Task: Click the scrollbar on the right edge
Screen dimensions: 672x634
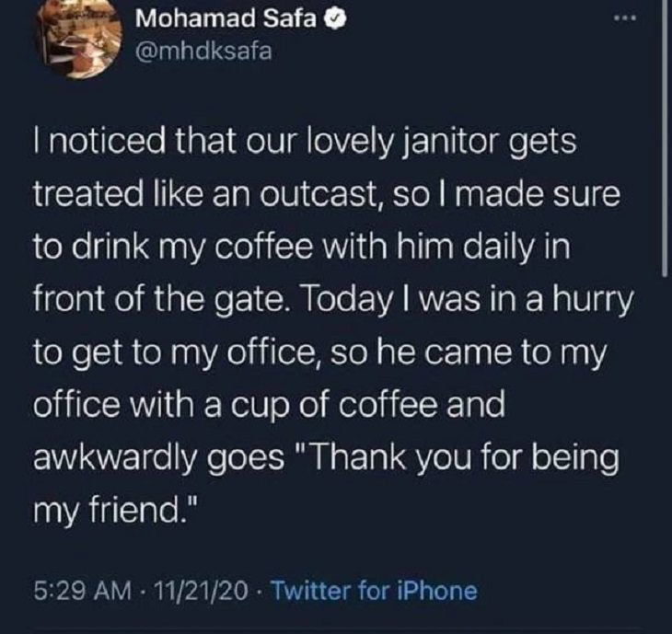Action: (665, 137)
